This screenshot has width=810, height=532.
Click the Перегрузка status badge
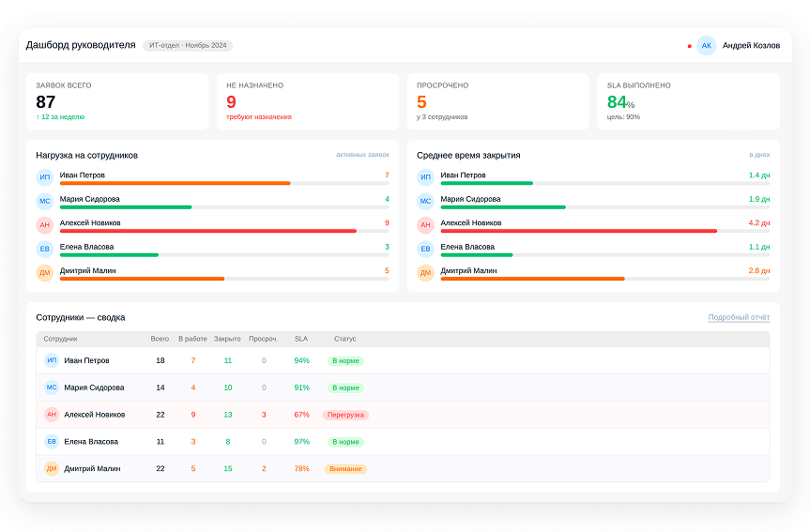click(x=345, y=415)
